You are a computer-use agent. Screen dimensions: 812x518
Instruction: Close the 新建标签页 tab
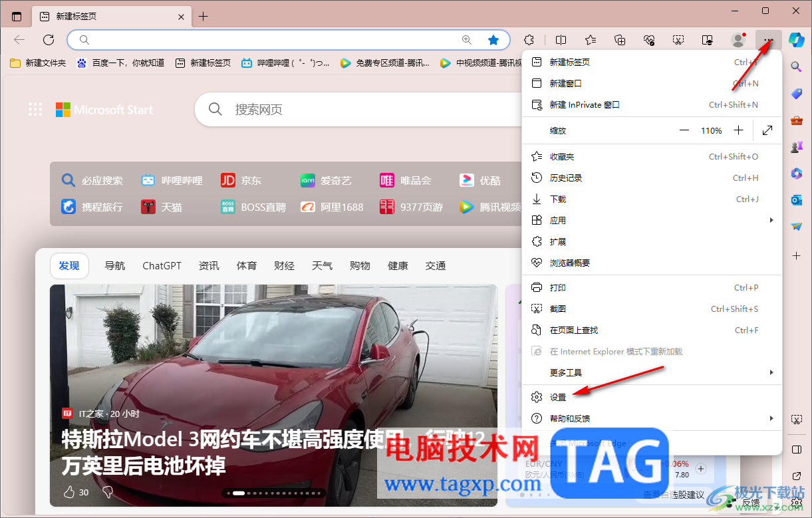pos(180,17)
